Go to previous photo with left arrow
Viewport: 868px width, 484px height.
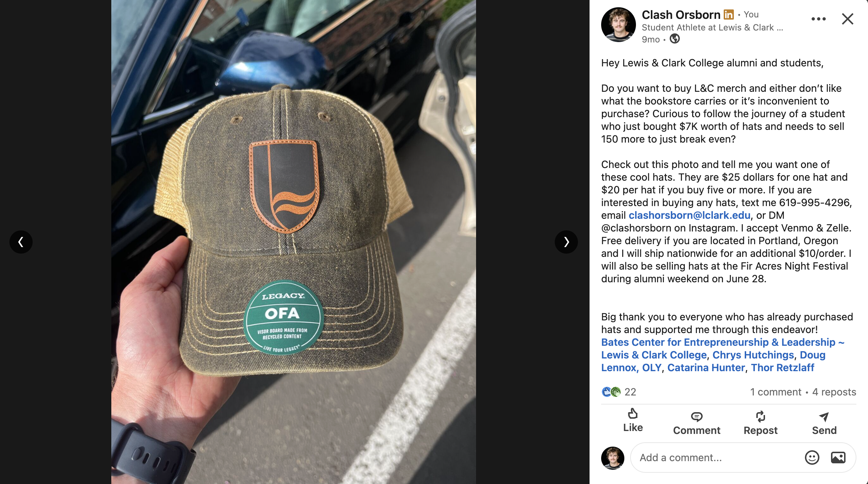click(x=21, y=242)
